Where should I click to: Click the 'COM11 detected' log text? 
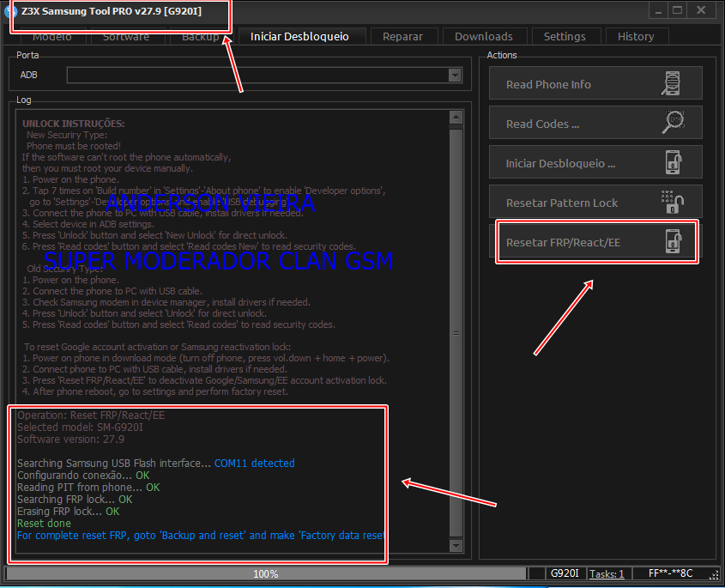[x=255, y=463]
